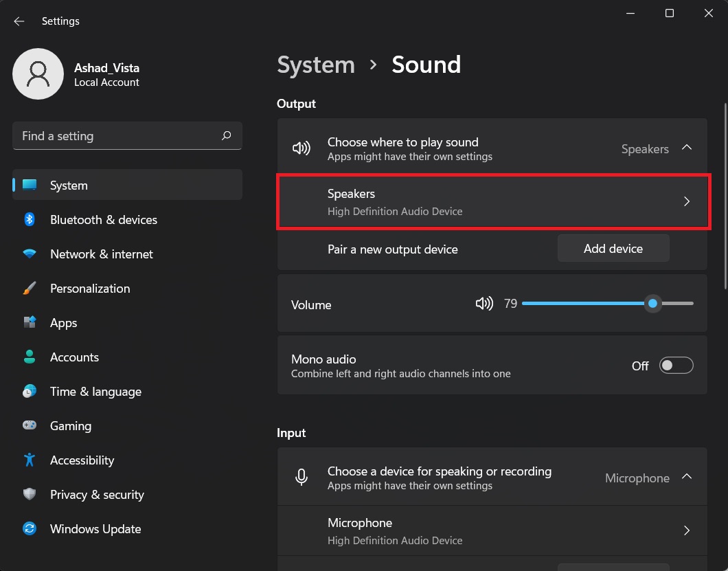This screenshot has width=728, height=571.
Task: Click the Gaming controller icon
Action: point(30,425)
